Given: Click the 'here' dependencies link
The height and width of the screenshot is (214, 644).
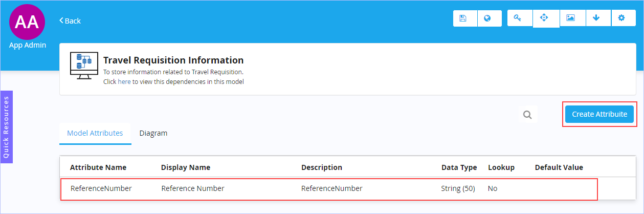Looking at the screenshot, I should click(x=124, y=81).
